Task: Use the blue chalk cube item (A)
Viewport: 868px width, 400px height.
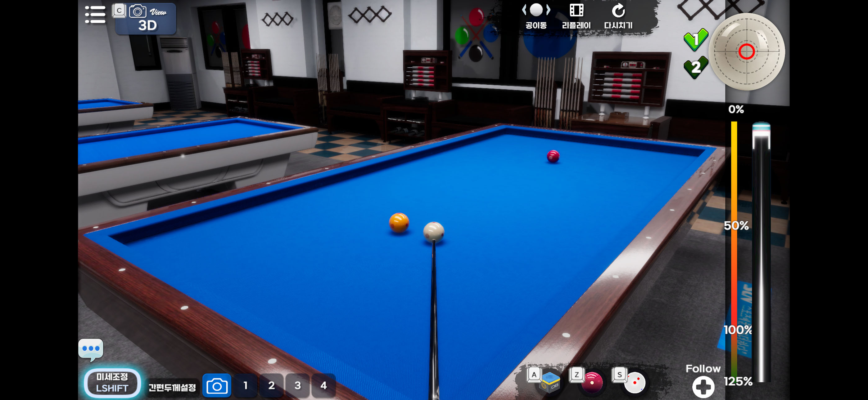Action: pyautogui.click(x=549, y=382)
